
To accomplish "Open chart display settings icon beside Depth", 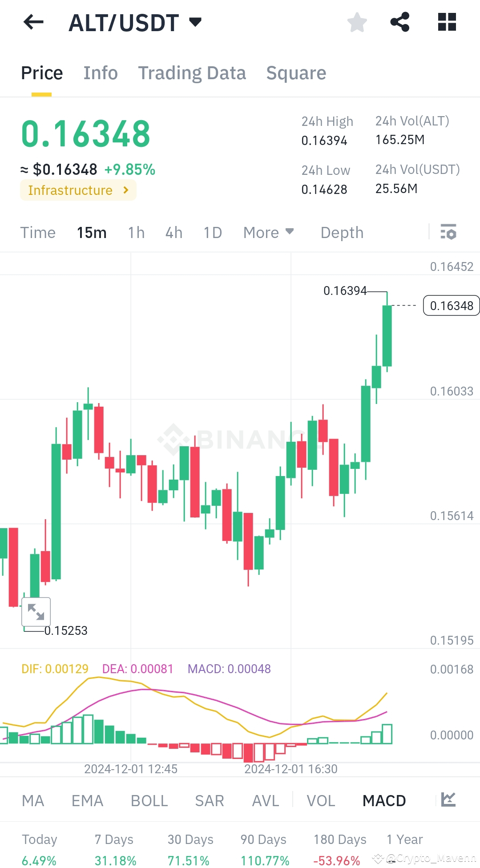I will click(x=449, y=232).
